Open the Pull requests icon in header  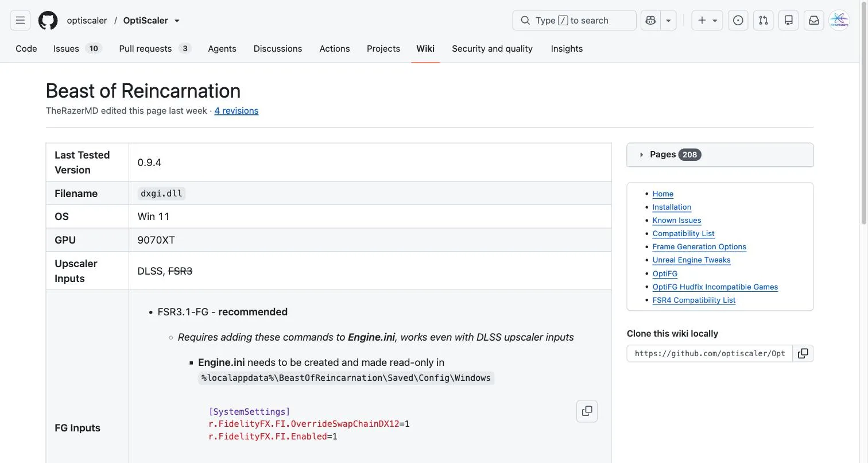point(764,20)
